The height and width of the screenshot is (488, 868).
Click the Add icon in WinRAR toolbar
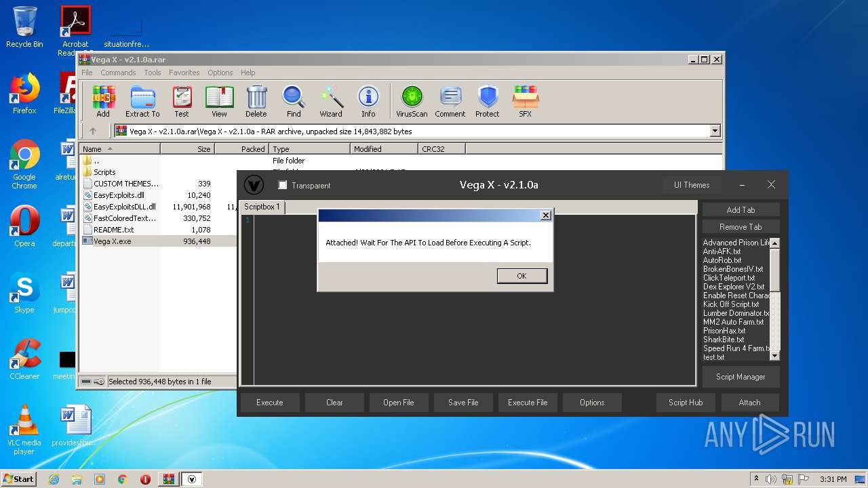[x=103, y=101]
